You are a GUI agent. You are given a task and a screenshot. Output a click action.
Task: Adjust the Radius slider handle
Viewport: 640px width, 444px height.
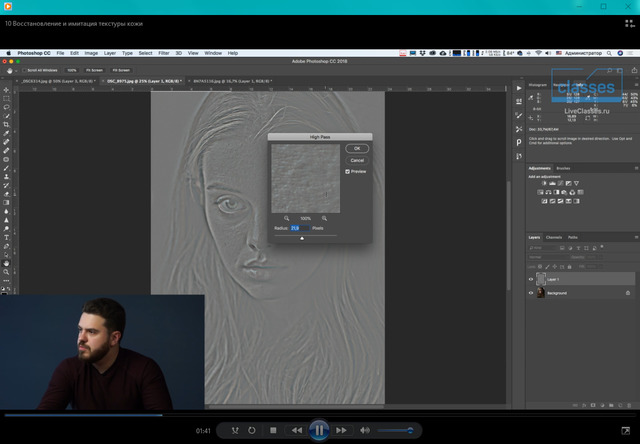[x=302, y=238]
